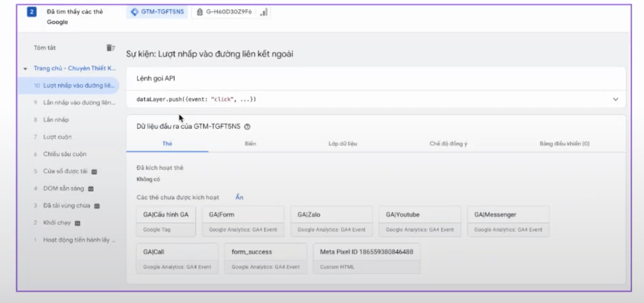644x303 pixels.
Task: Click the message icon on Khởi chạy
Action: [77, 223]
